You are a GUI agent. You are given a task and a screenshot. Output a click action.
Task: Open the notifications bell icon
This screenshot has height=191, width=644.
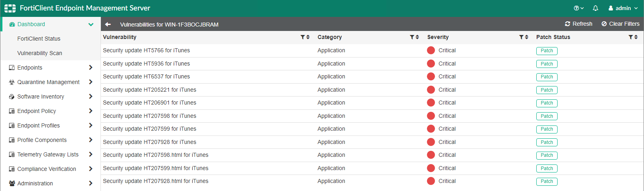595,8
